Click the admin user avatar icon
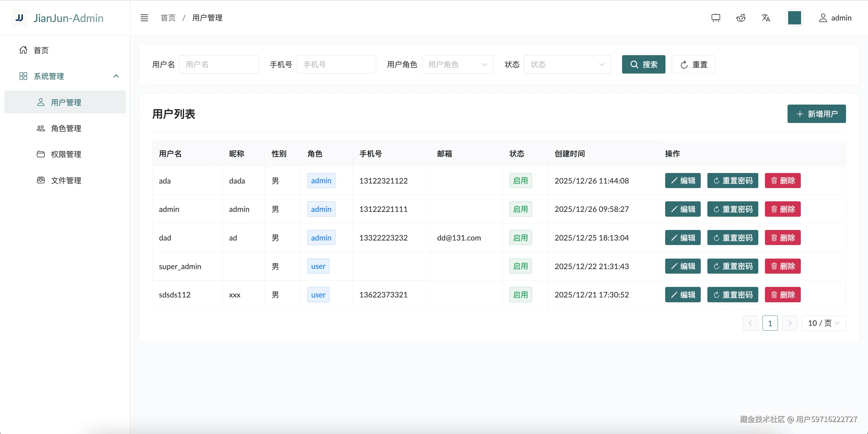The image size is (868, 434). click(823, 18)
